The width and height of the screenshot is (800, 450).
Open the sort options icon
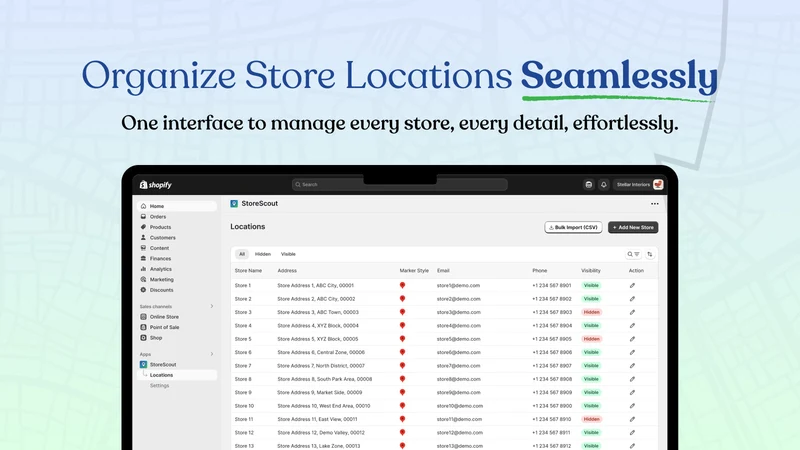click(x=649, y=254)
